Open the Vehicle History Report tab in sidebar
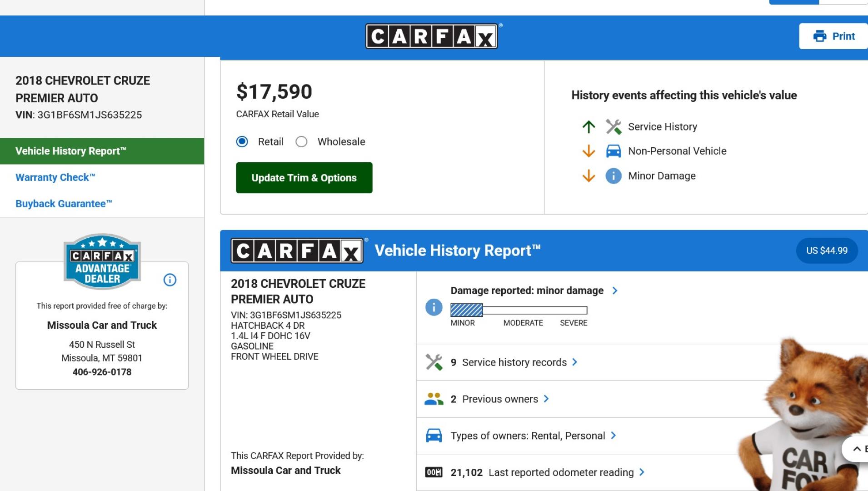The image size is (868, 491). coord(102,151)
